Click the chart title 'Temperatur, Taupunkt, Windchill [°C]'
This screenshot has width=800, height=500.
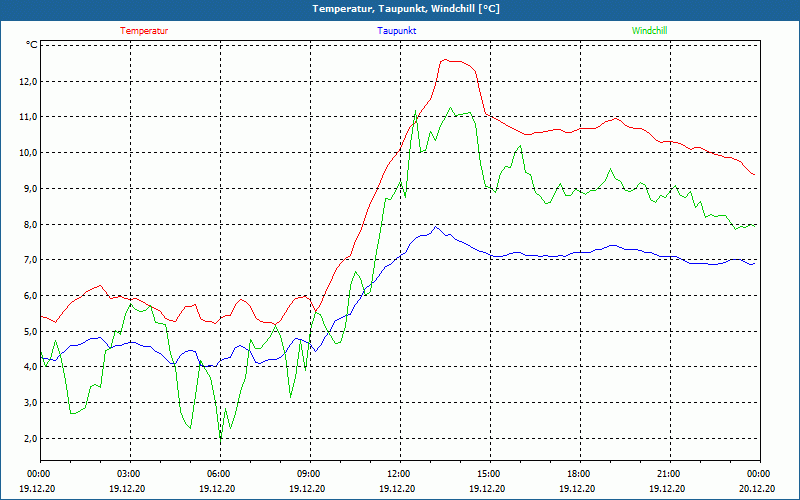[406, 9]
